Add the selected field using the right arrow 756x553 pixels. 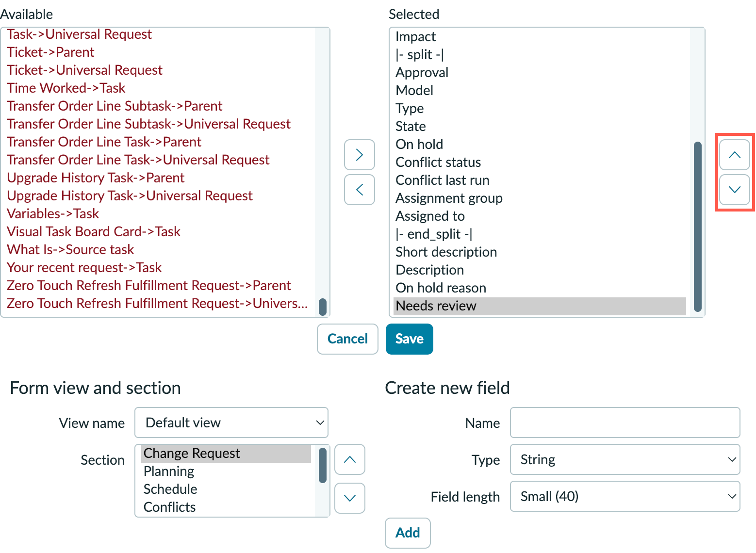point(360,155)
